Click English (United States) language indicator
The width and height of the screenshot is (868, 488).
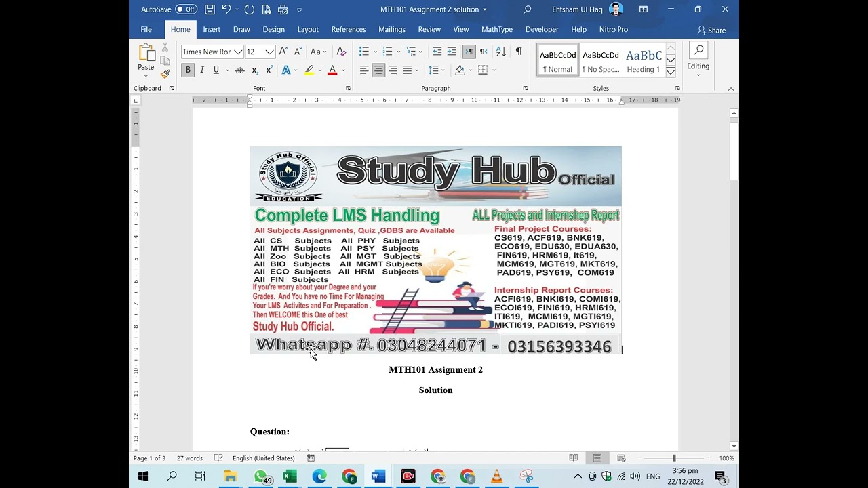263,458
